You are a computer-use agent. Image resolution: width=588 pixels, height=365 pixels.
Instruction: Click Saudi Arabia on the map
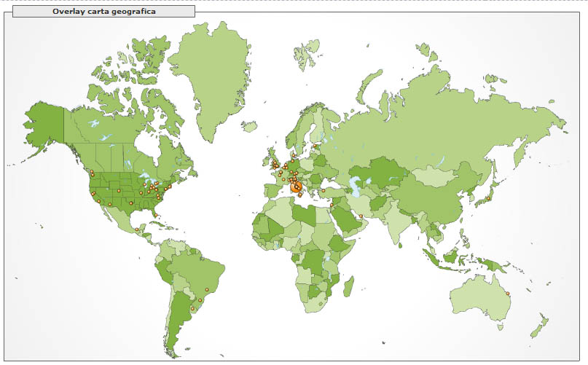347,219
